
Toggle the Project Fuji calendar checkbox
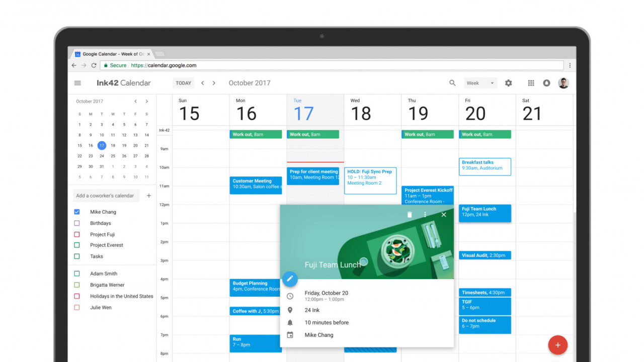tap(77, 234)
